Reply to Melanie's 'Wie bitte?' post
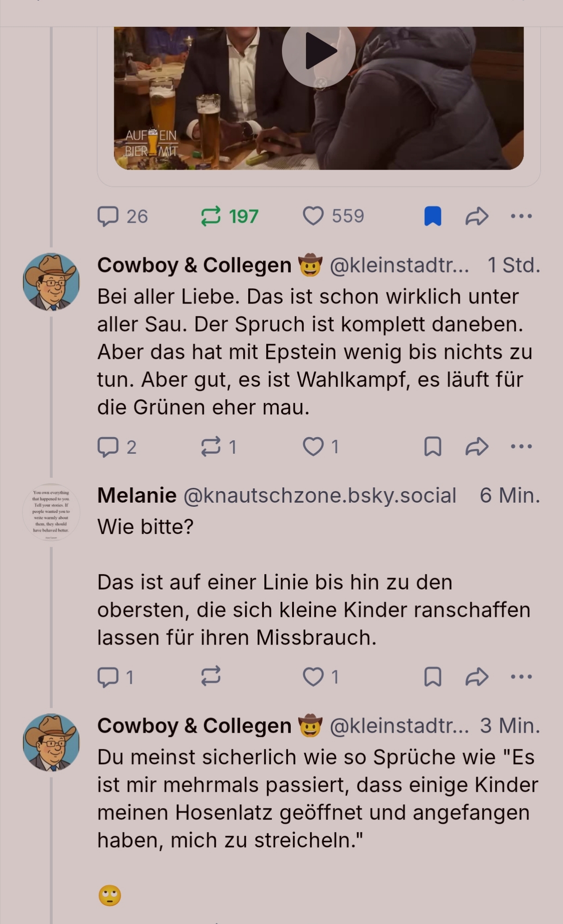The width and height of the screenshot is (563, 924). [x=108, y=677]
